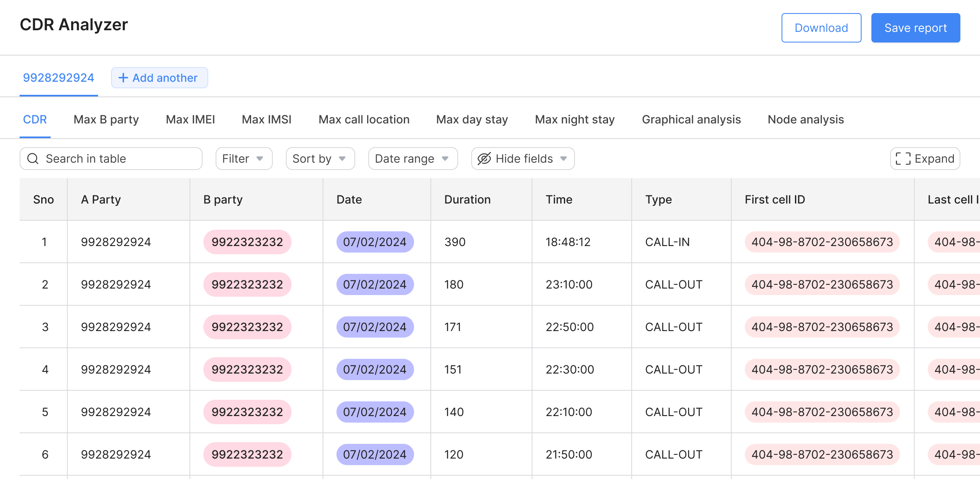Click the Add another button
Image resolution: width=980 pixels, height=479 pixels.
pos(160,78)
